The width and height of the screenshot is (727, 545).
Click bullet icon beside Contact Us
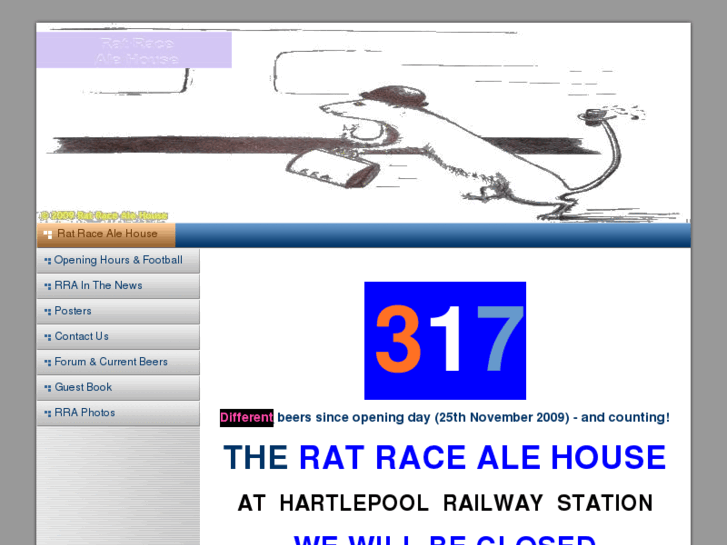tap(48, 337)
